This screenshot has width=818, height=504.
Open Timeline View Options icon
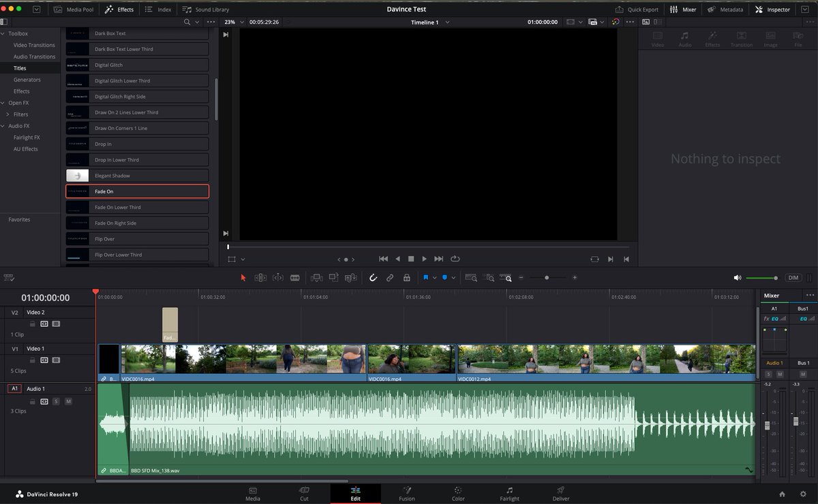coord(9,278)
